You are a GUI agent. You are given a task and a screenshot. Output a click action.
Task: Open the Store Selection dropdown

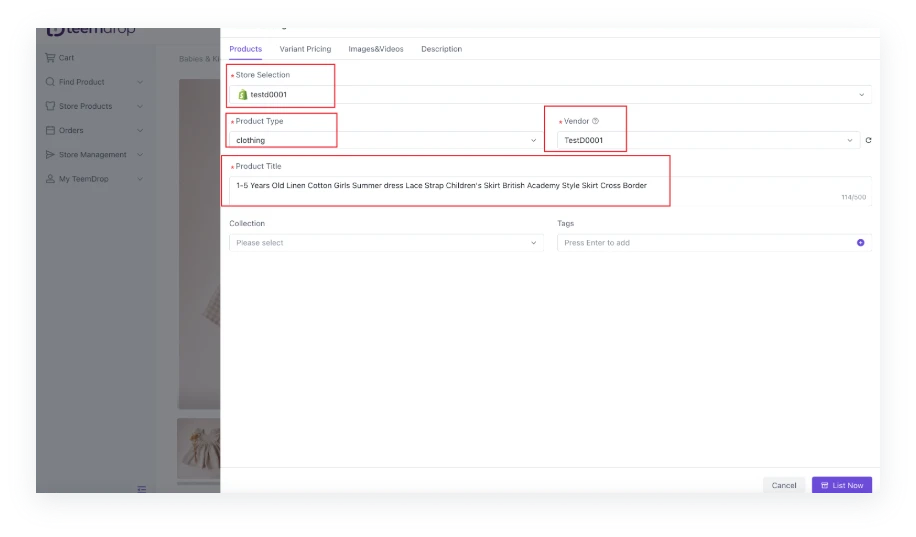[x=548, y=95]
